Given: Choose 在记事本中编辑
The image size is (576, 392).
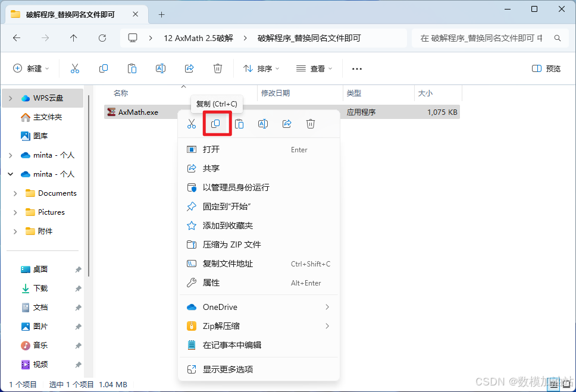Looking at the screenshot, I should click(259, 346).
